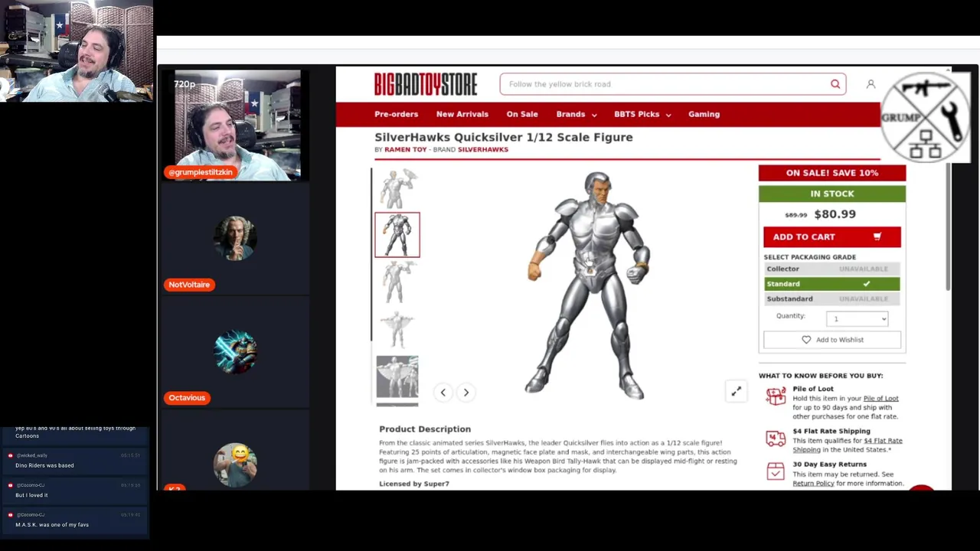Click Octavious's avatar
The height and width of the screenshot is (551, 980).
click(x=235, y=351)
